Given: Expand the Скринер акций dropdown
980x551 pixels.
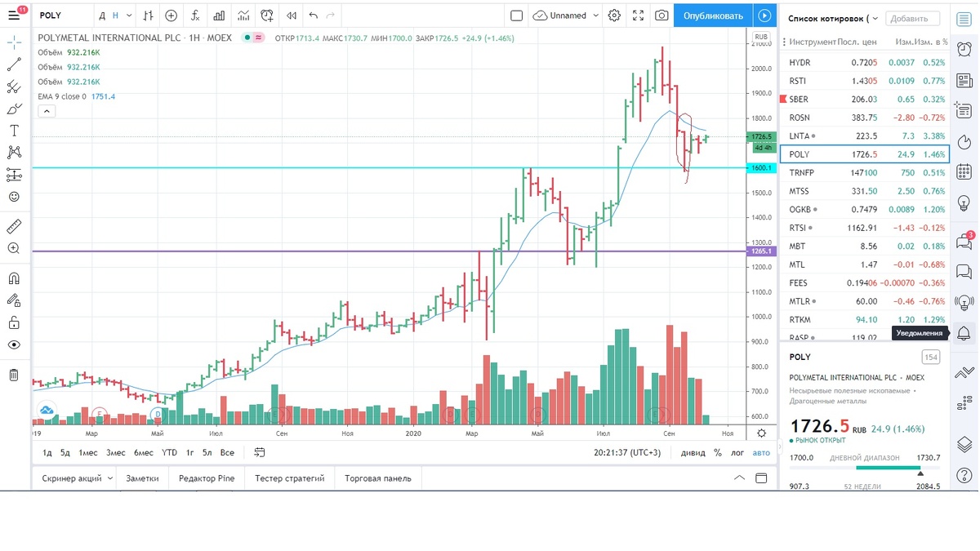Looking at the screenshot, I should pyautogui.click(x=110, y=478).
